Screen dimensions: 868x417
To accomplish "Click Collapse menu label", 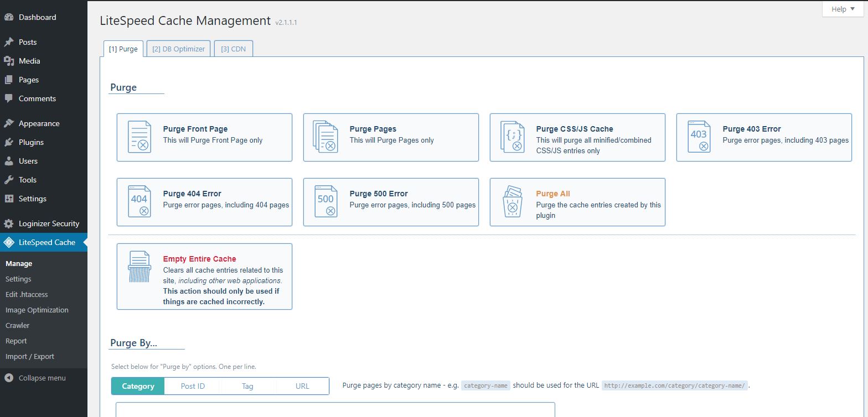I will click(x=42, y=378).
